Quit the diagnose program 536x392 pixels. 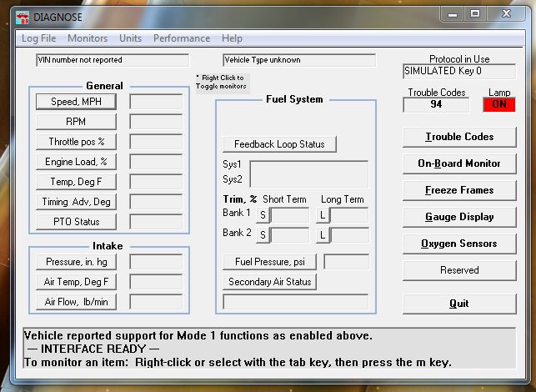[x=459, y=304]
